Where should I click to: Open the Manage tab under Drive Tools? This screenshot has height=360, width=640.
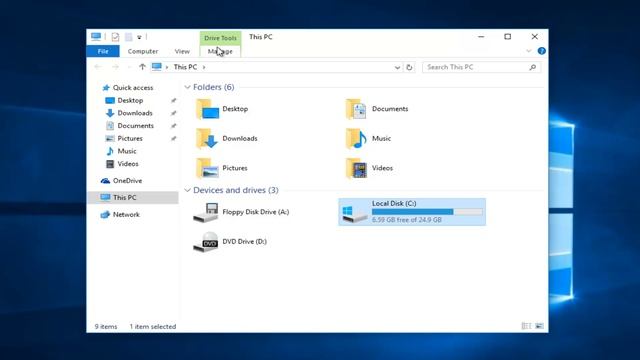pyautogui.click(x=220, y=51)
